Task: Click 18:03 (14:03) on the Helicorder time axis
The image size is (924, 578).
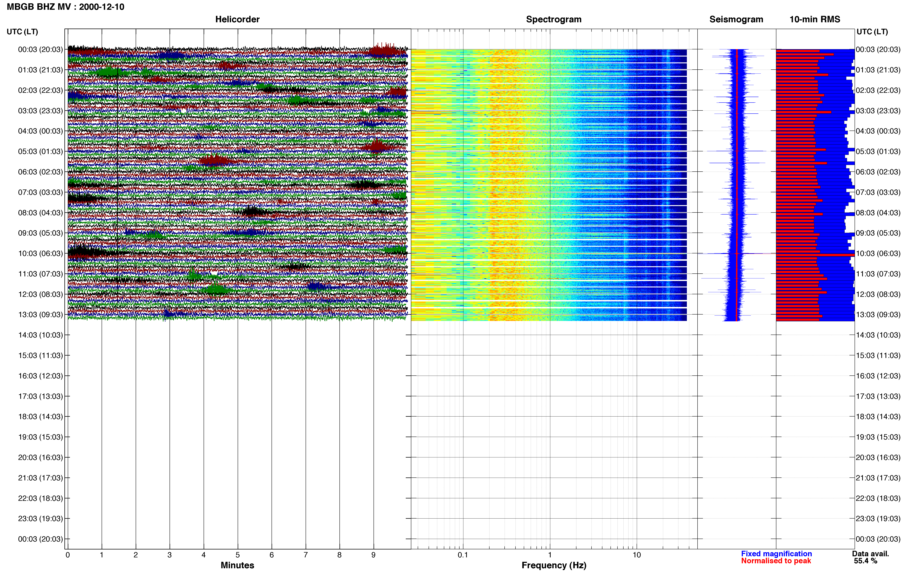Action: pos(41,417)
